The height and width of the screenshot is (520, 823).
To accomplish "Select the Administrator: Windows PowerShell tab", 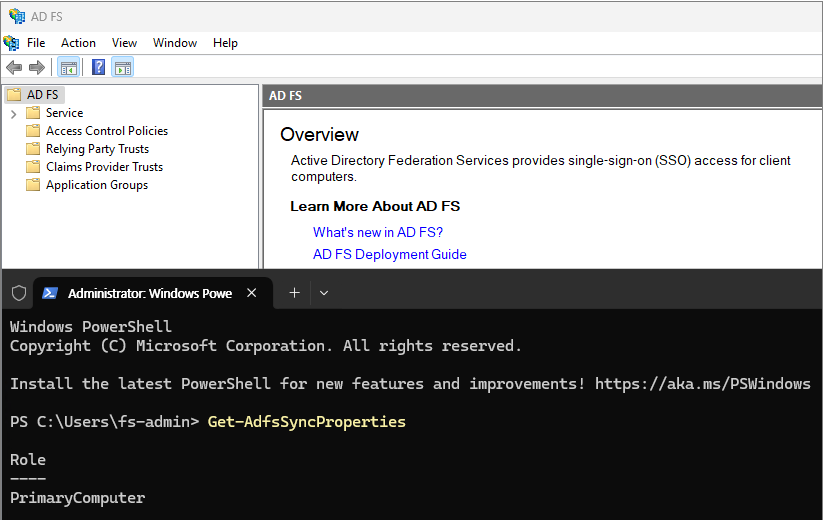I will click(153, 293).
